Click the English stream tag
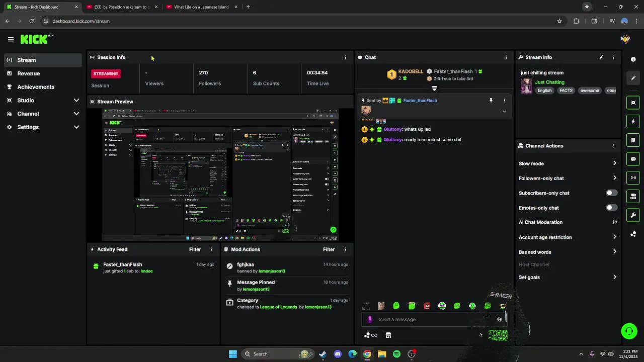The height and width of the screenshot is (362, 644). (544, 90)
